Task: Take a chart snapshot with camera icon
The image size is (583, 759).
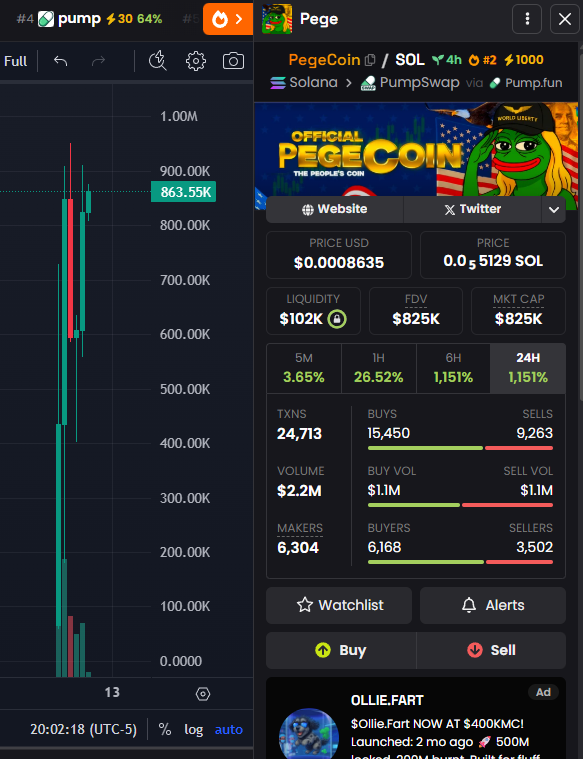Action: [233, 61]
